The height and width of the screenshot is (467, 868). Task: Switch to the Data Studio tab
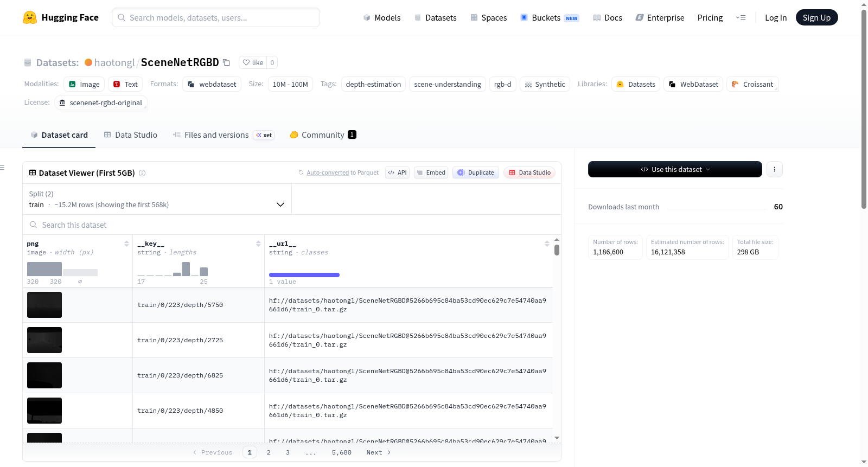click(x=130, y=135)
